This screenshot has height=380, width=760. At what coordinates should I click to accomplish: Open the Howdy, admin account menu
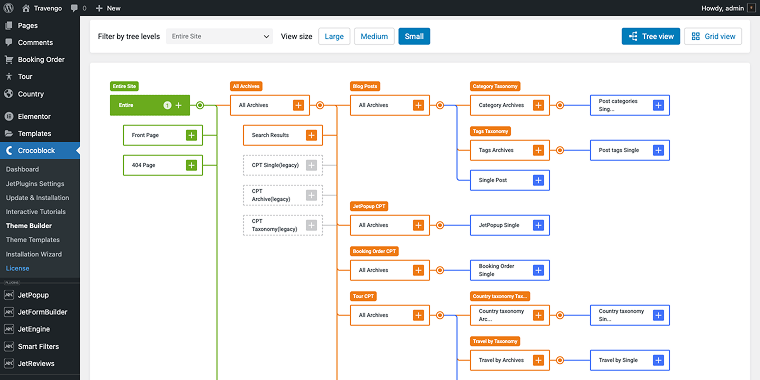click(x=728, y=8)
